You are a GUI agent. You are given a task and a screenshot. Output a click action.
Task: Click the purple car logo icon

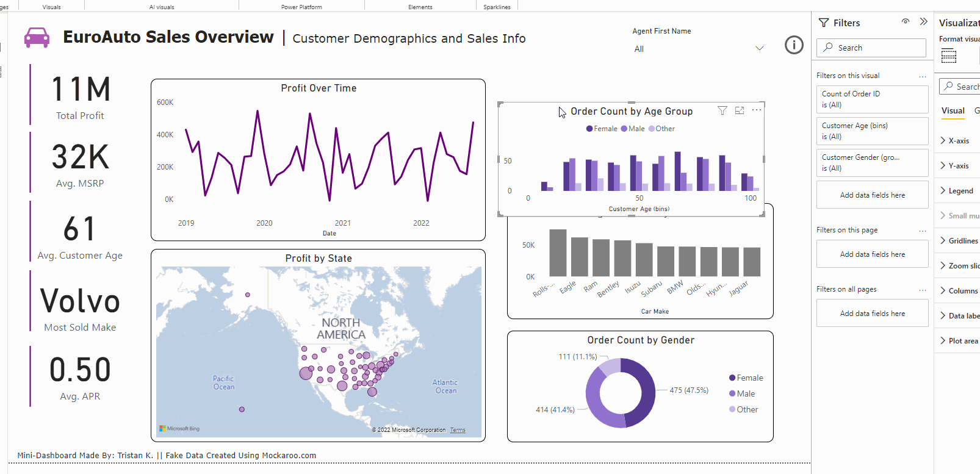click(x=37, y=38)
